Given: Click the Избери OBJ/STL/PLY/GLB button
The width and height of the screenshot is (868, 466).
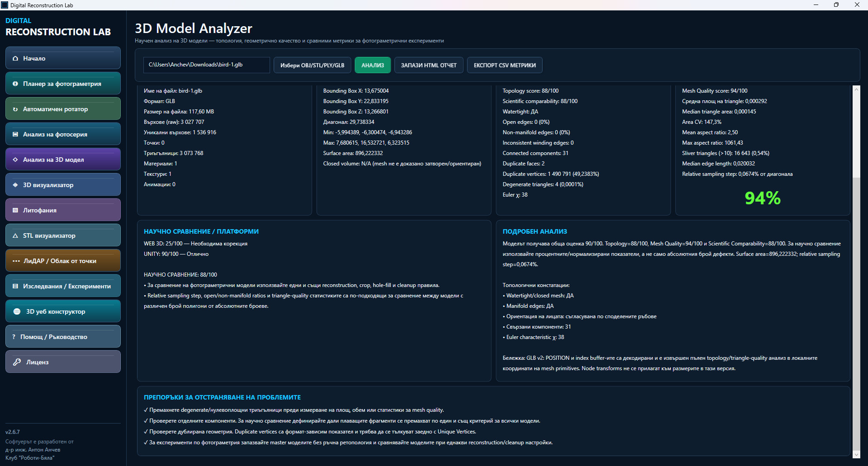Looking at the screenshot, I should 312,65.
